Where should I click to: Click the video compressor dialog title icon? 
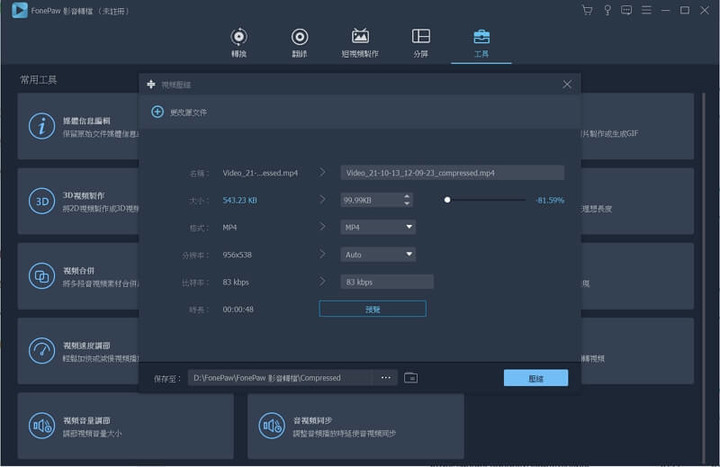click(151, 84)
